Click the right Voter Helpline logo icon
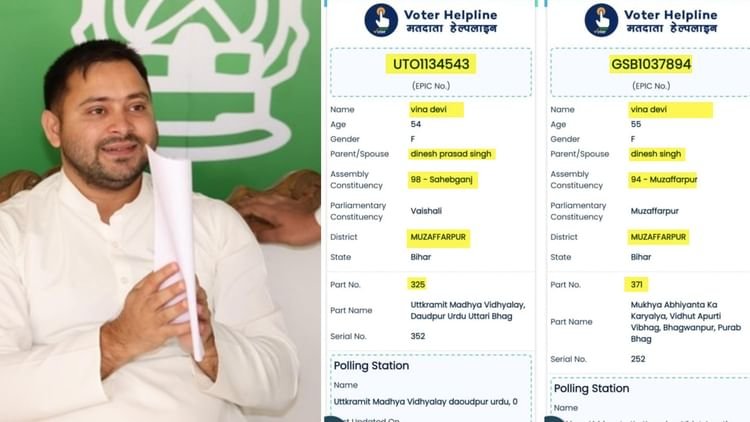750x422 pixels. point(601,20)
